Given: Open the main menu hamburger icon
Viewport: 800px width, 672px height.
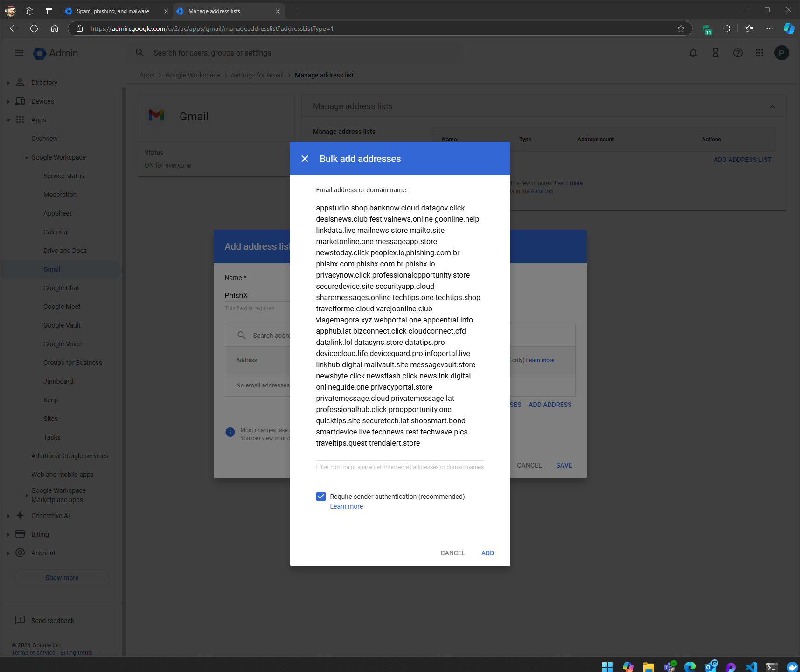Looking at the screenshot, I should tap(19, 53).
